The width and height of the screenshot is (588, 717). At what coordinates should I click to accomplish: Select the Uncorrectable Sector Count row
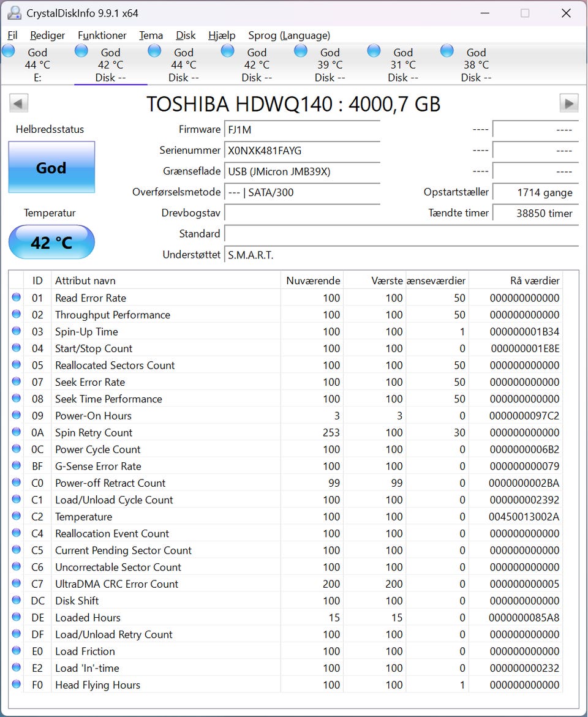click(x=285, y=566)
